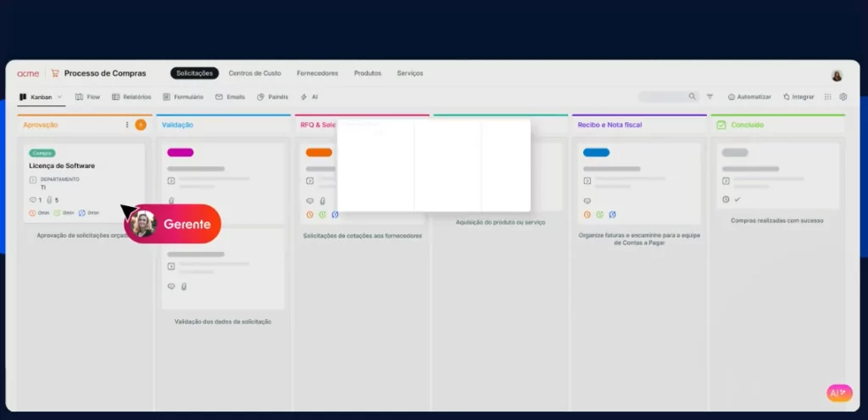Image resolution: width=868 pixels, height=420 pixels.
Task: Add a card with Aprovação plus button
Action: 141,126
